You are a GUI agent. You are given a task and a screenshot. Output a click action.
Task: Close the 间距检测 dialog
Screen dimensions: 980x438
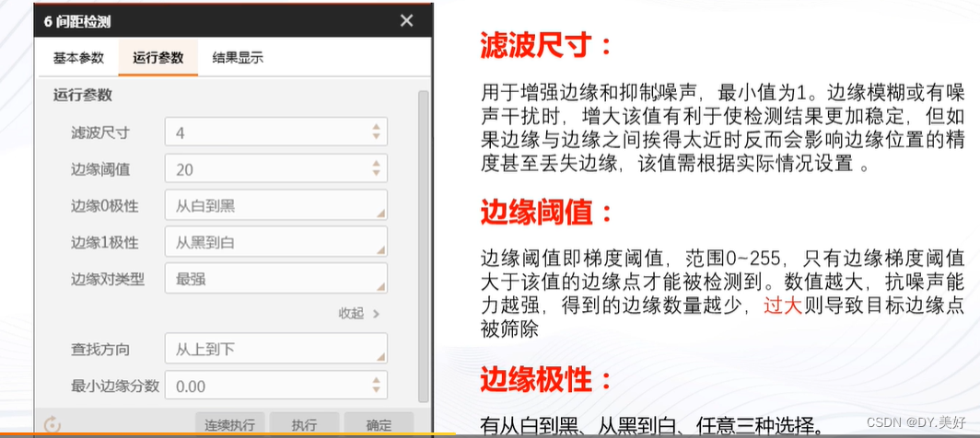pos(407,20)
